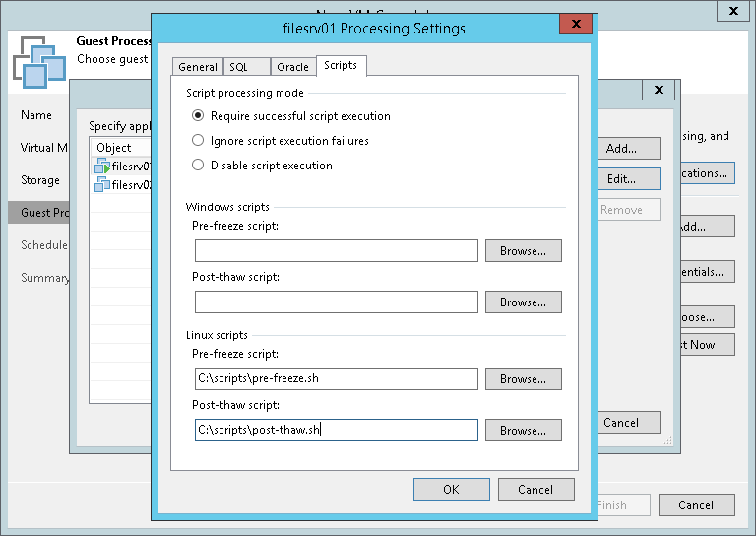Screen dimensions: 756x536
Task: Browse for Windows post-thaw script
Action: pos(523,302)
